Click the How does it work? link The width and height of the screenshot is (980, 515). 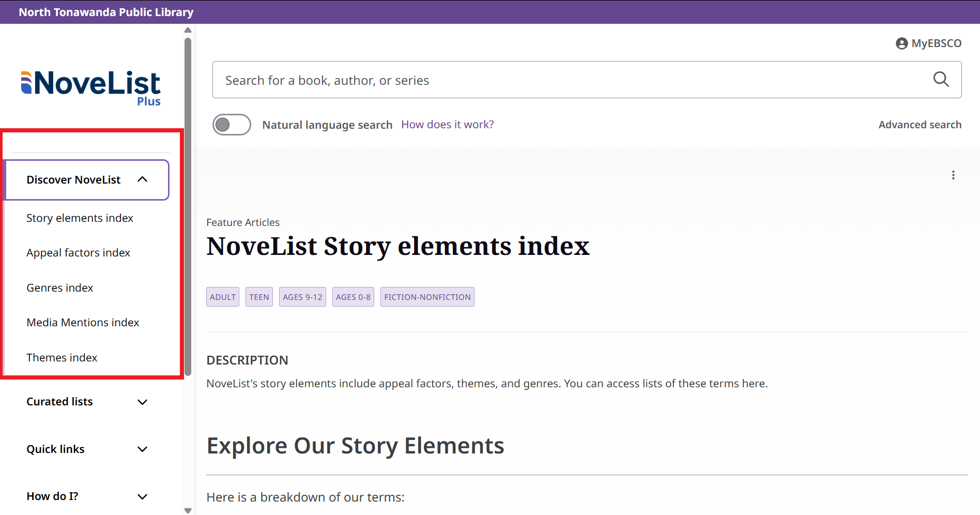click(448, 125)
